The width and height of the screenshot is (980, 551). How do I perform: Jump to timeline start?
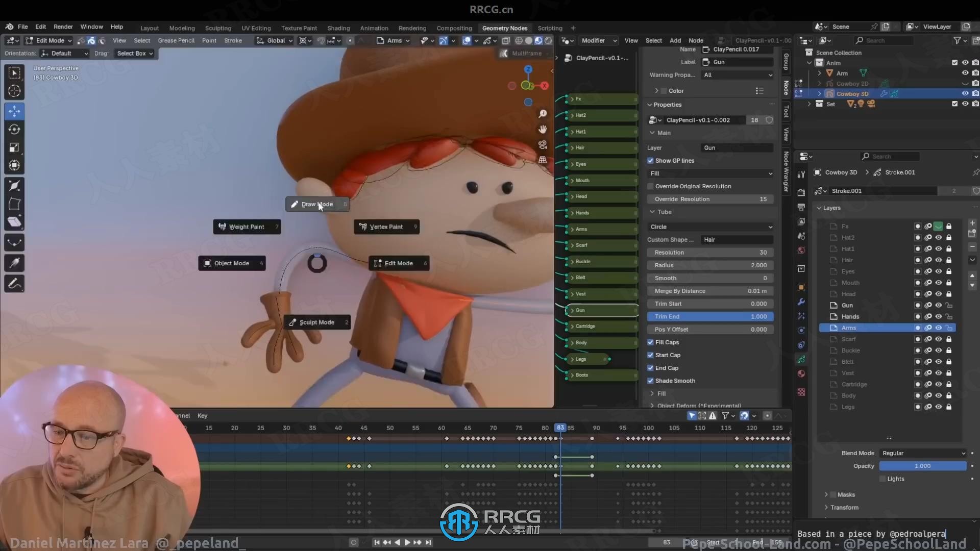point(377,542)
